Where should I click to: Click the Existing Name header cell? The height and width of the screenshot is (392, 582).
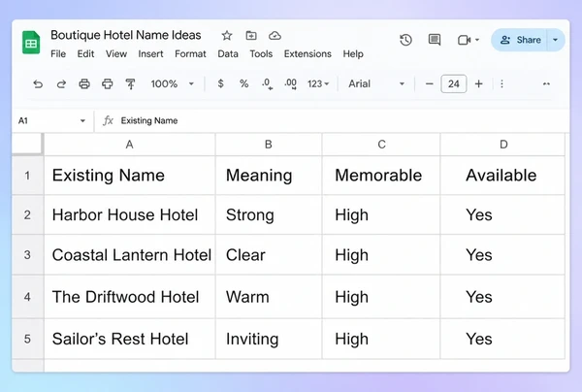[x=130, y=176]
